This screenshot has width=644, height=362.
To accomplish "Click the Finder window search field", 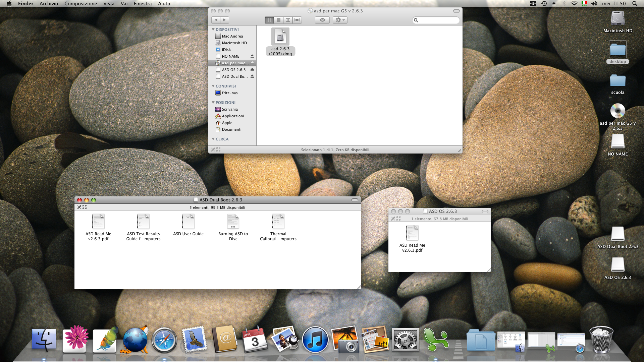I will tap(436, 20).
